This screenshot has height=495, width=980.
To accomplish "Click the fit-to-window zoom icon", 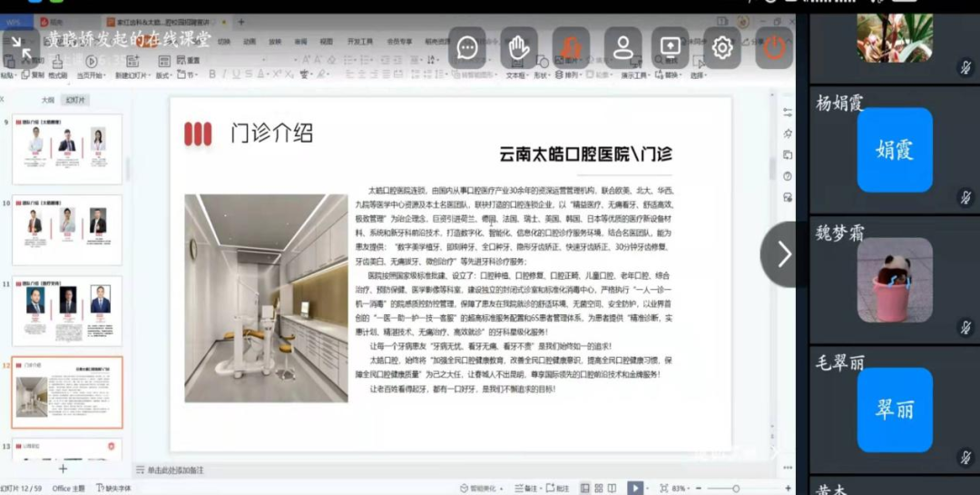I will click(663, 488).
